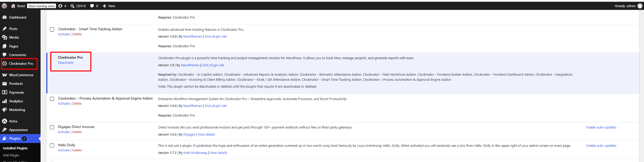Click the Beast site name
The image size is (644, 162).
coord(21,6)
